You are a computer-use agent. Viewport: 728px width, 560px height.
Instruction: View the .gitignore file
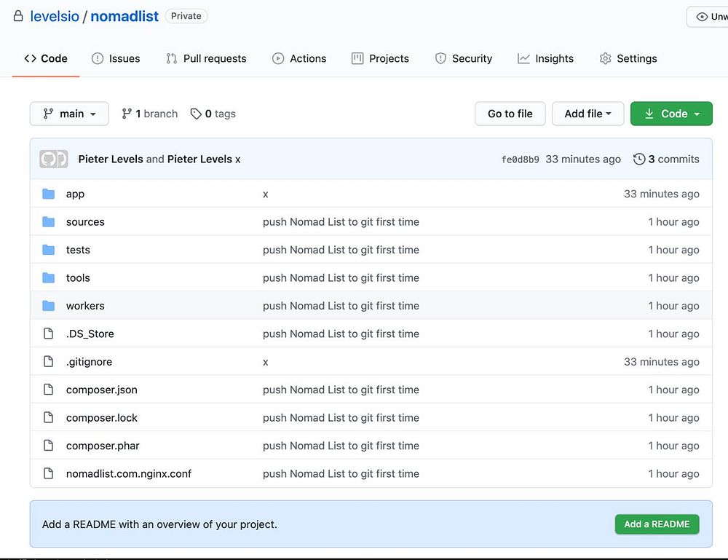click(89, 362)
